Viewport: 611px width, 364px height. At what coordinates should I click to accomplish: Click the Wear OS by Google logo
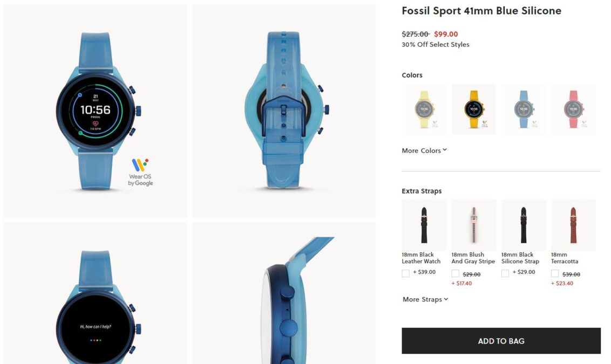point(140,172)
